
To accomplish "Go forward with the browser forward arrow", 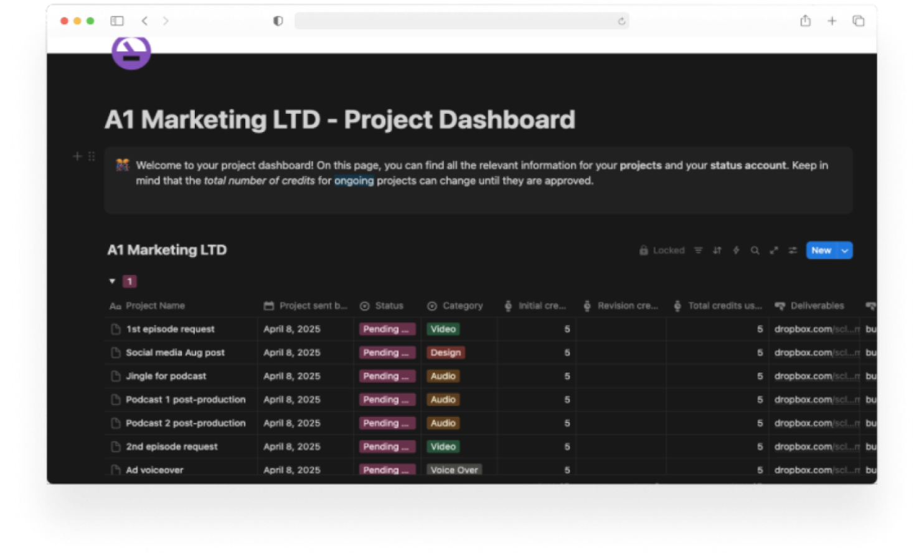I will tap(166, 21).
